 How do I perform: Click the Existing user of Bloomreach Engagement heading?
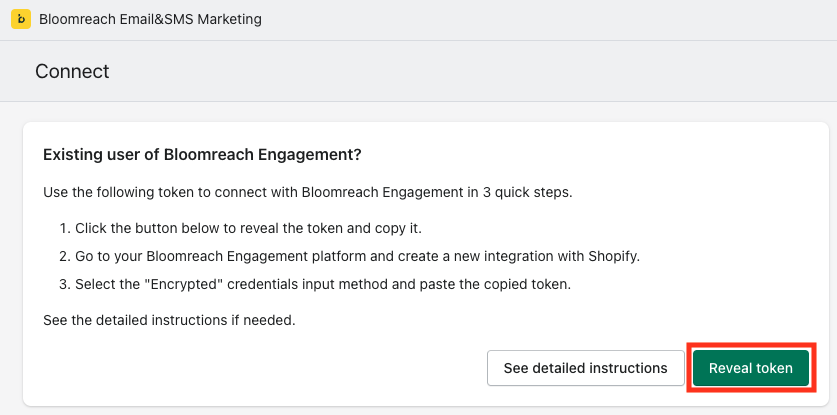point(202,155)
